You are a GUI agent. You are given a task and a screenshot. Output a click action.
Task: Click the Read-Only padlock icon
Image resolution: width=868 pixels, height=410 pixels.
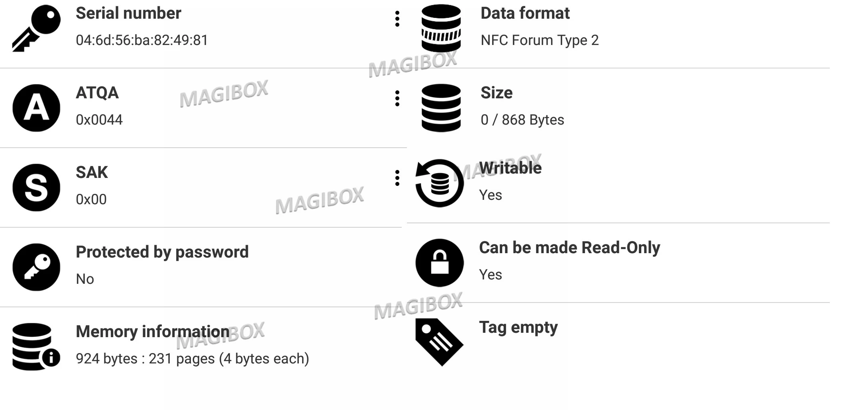click(439, 263)
